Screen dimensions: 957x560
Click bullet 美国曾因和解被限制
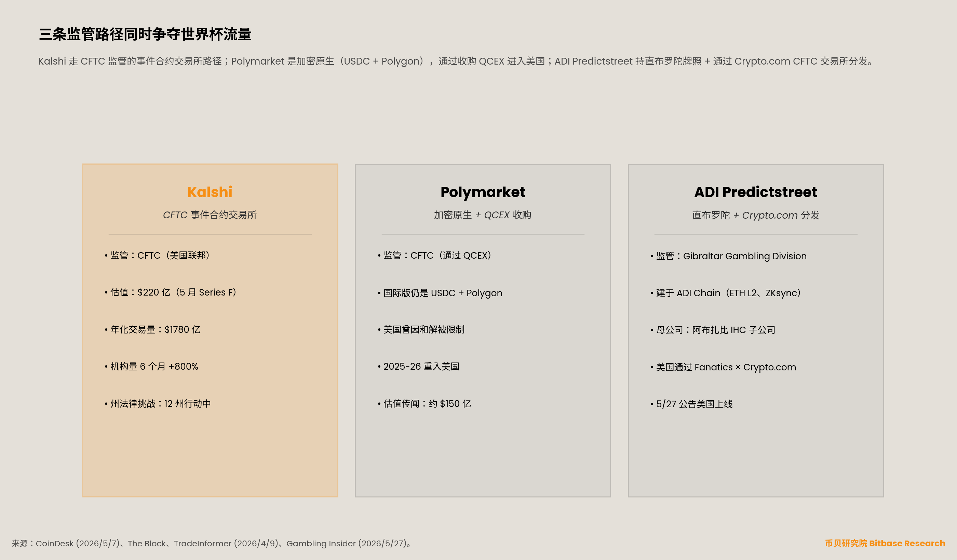pos(421,330)
